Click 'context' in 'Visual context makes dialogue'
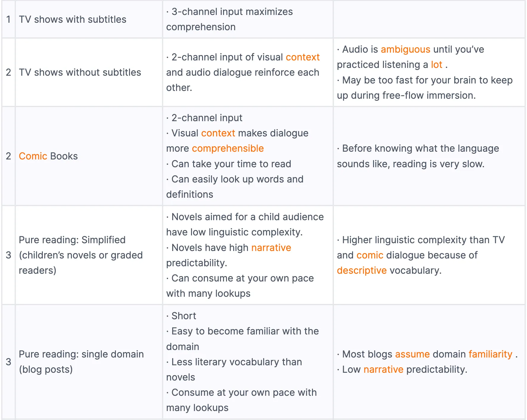The width and height of the screenshot is (527, 420). pyautogui.click(x=218, y=133)
